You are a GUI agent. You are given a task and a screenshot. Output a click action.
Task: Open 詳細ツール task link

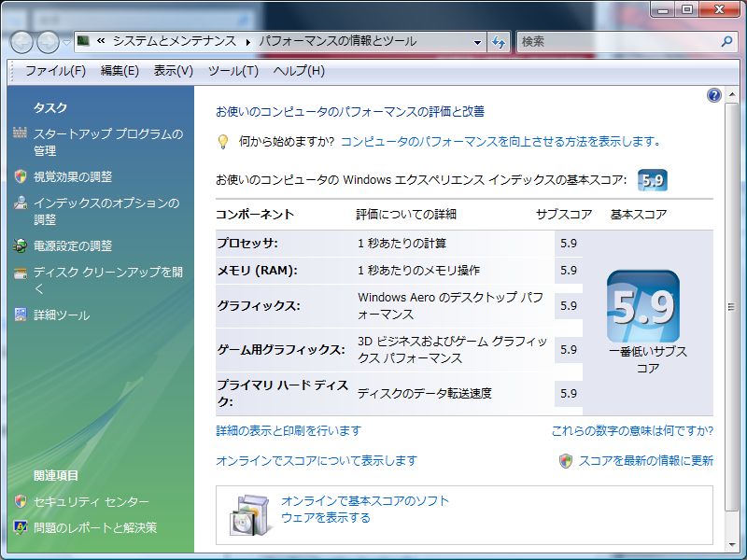pyautogui.click(x=62, y=315)
